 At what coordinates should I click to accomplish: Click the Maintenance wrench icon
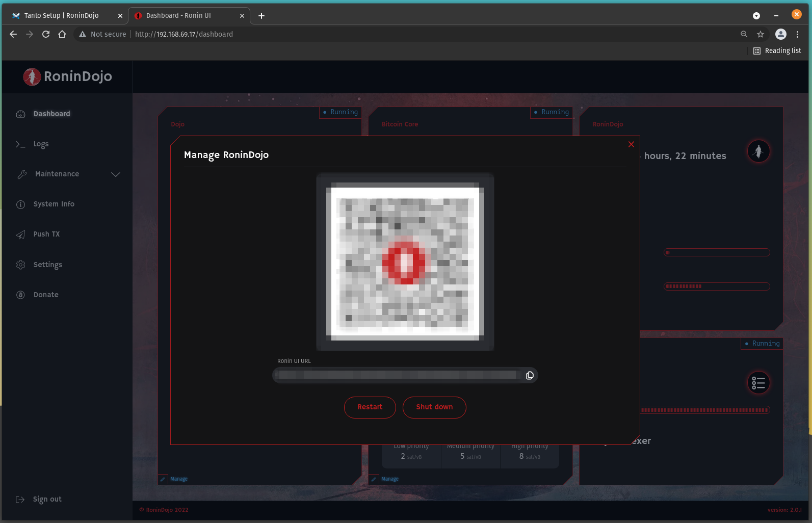point(22,174)
